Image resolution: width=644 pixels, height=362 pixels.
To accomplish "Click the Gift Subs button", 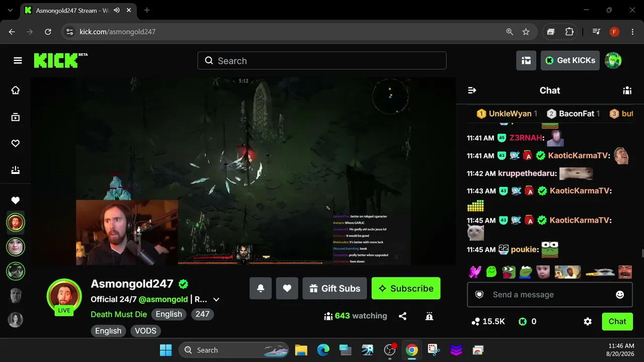I will pyautogui.click(x=335, y=288).
